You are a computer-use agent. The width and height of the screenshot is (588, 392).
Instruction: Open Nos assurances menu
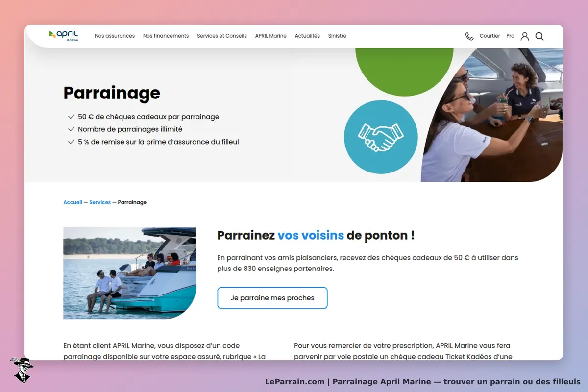pyautogui.click(x=115, y=36)
